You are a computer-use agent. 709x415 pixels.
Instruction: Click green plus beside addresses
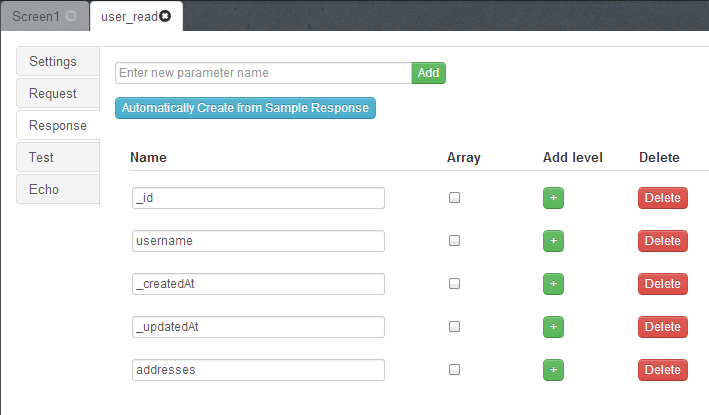(554, 370)
